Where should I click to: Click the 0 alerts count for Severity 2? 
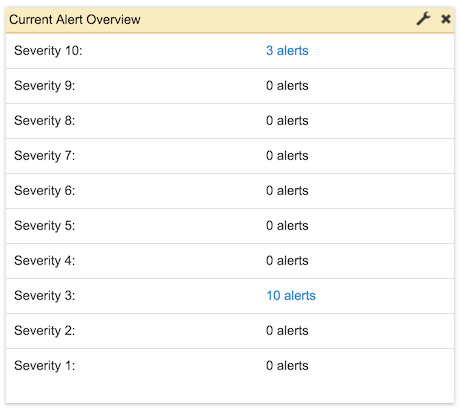click(287, 331)
